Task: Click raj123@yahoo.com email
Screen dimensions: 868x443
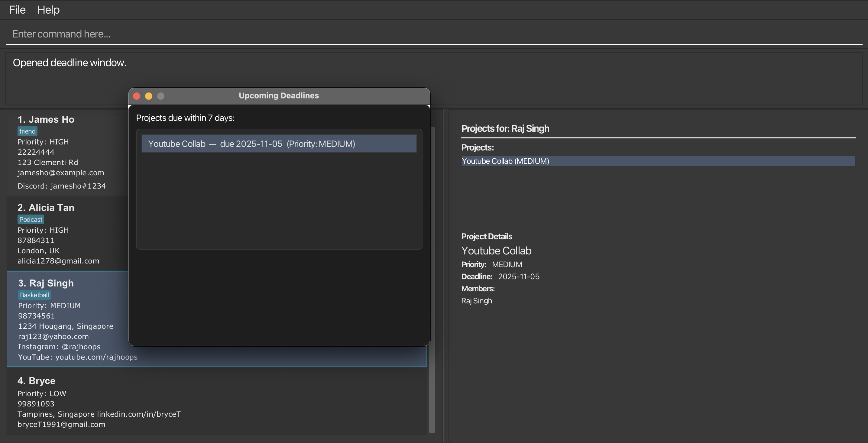Action: tap(53, 336)
